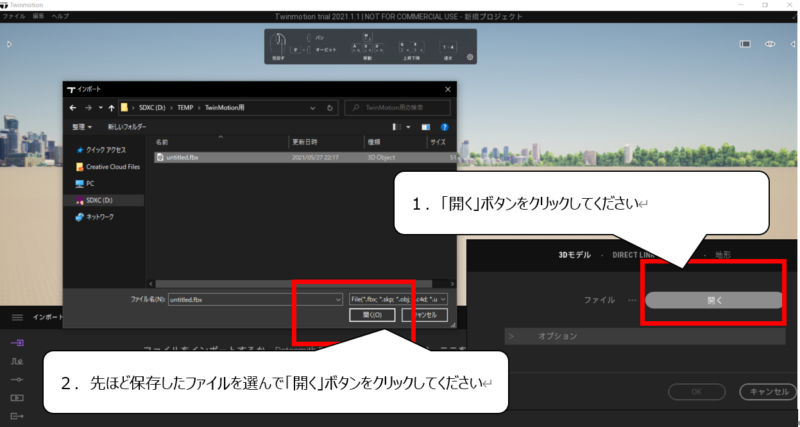Go back in the file dialog
The height and width of the screenshot is (427, 800).
click(72, 108)
